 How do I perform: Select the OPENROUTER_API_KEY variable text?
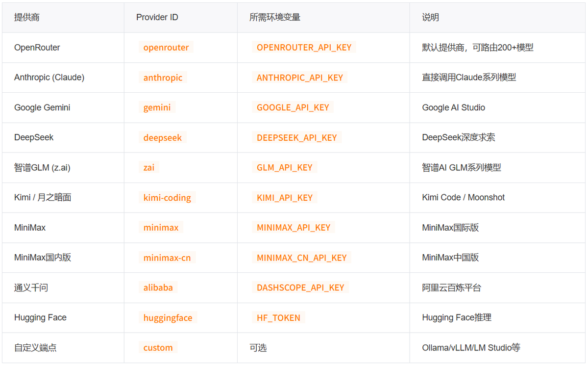point(304,48)
